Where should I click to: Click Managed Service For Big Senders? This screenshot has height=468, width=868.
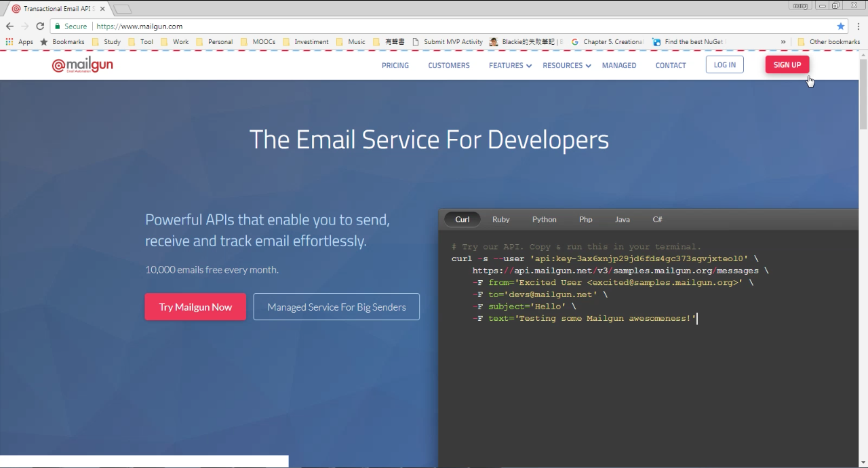tap(336, 307)
